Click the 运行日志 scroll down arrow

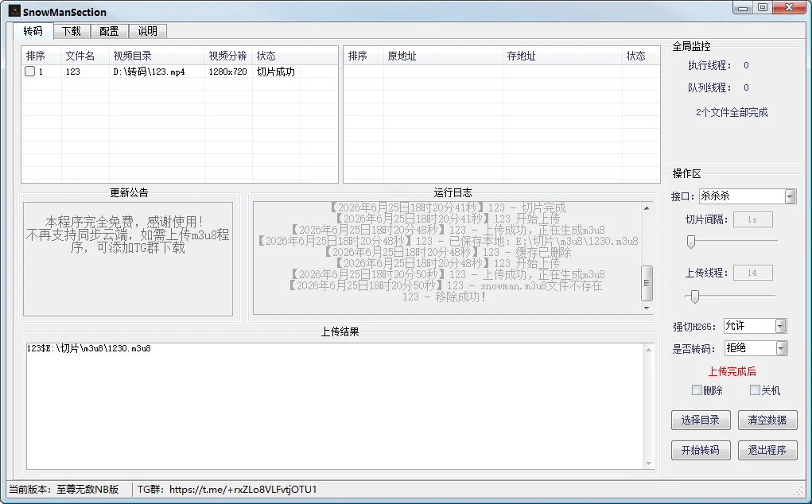pos(647,308)
